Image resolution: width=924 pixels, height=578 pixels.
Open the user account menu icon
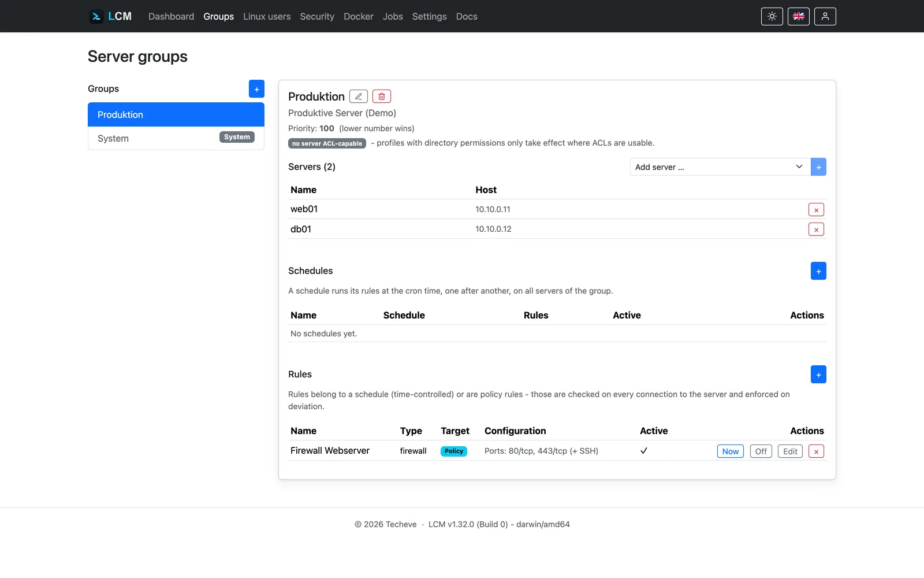tap(825, 16)
